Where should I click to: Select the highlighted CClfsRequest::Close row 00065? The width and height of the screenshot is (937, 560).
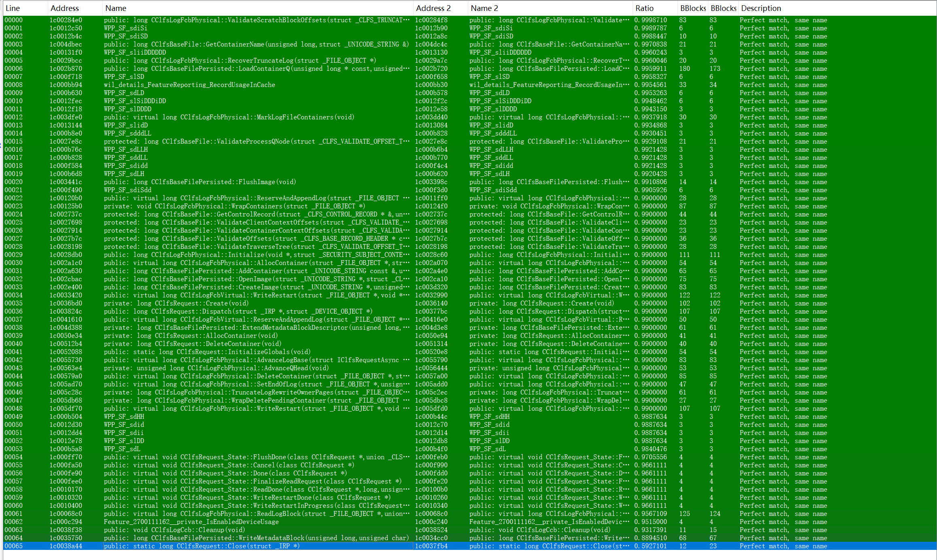pos(202,546)
